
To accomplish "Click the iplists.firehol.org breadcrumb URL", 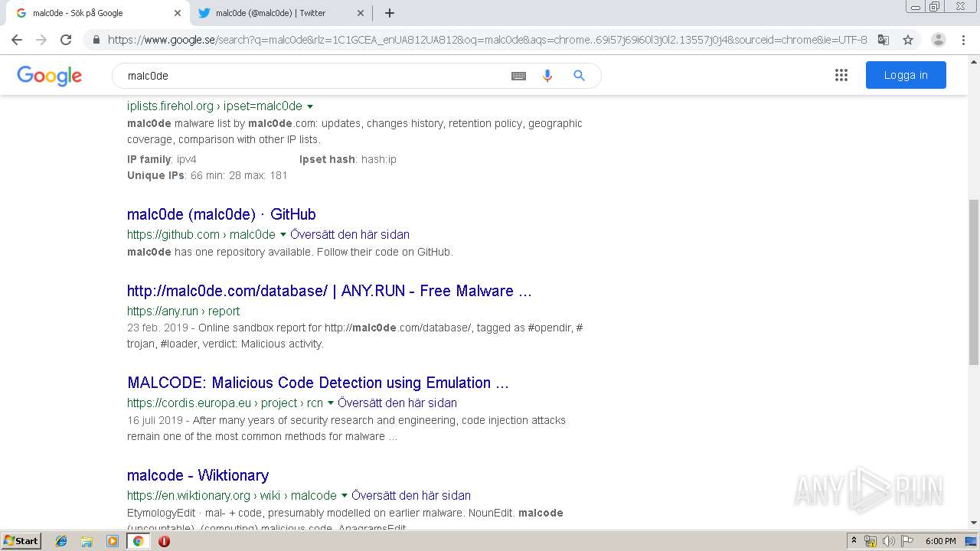I will [214, 106].
